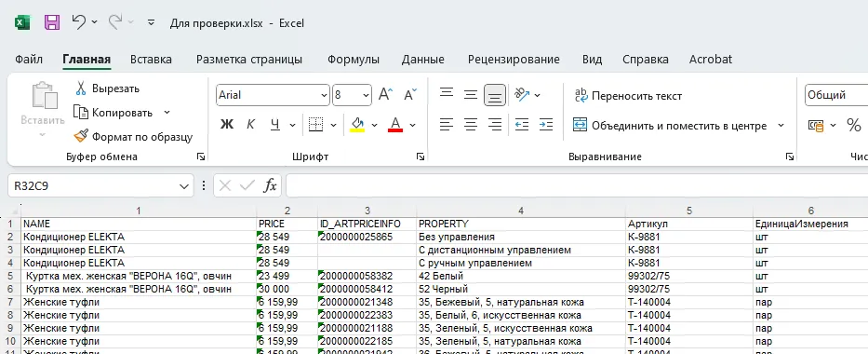The width and height of the screenshot is (868, 354).
Task: Toggle bottom vertical alignment icon
Action: [x=495, y=95]
